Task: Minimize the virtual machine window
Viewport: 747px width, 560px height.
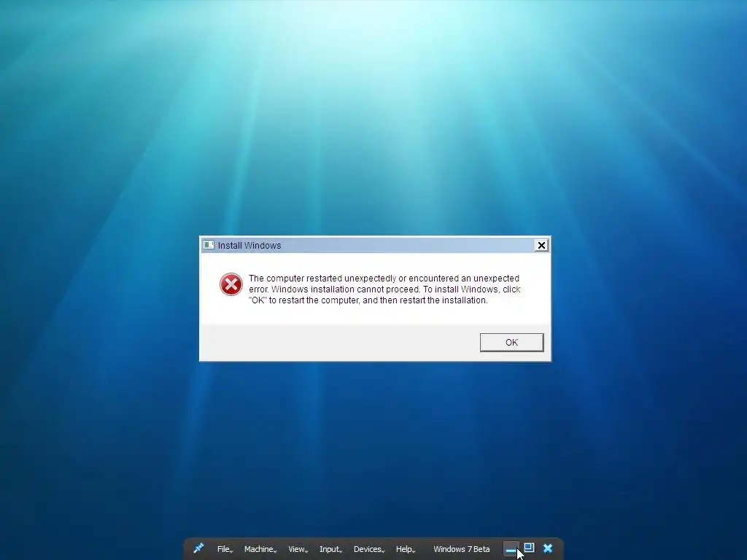Action: pos(511,549)
